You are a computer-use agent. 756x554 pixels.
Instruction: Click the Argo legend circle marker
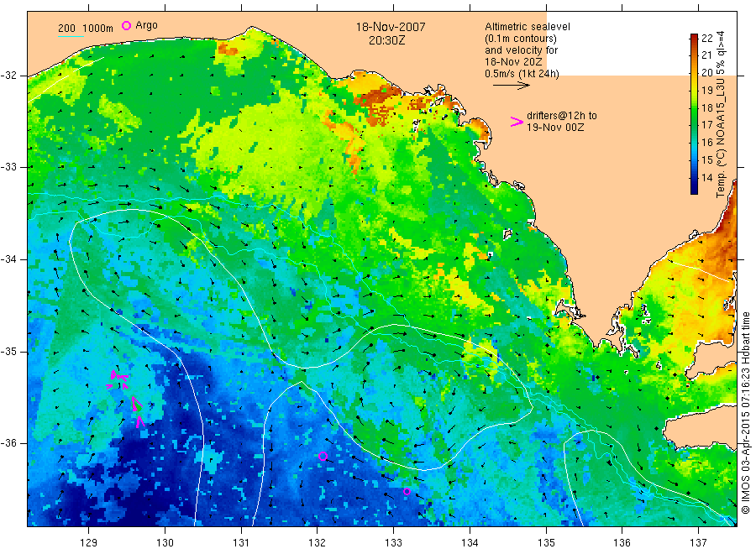click(x=126, y=25)
